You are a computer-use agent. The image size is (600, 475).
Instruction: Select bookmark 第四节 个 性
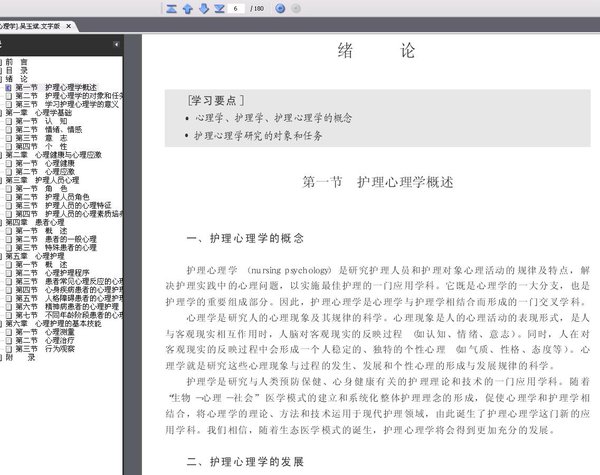41,146
